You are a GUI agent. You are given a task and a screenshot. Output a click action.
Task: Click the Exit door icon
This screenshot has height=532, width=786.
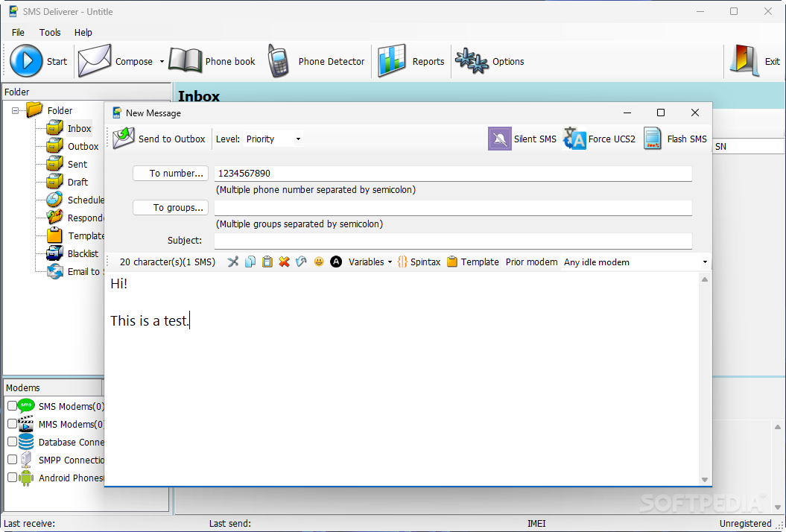coord(744,60)
